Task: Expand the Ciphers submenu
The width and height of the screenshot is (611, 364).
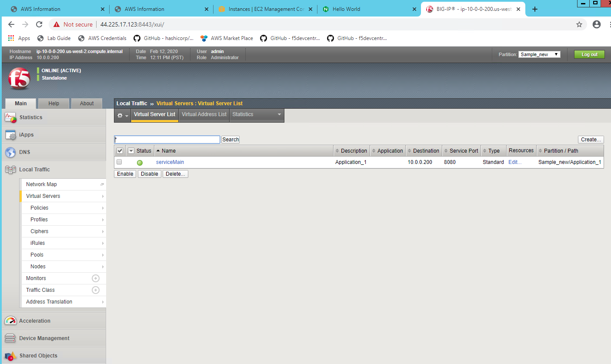Action: 103,231
